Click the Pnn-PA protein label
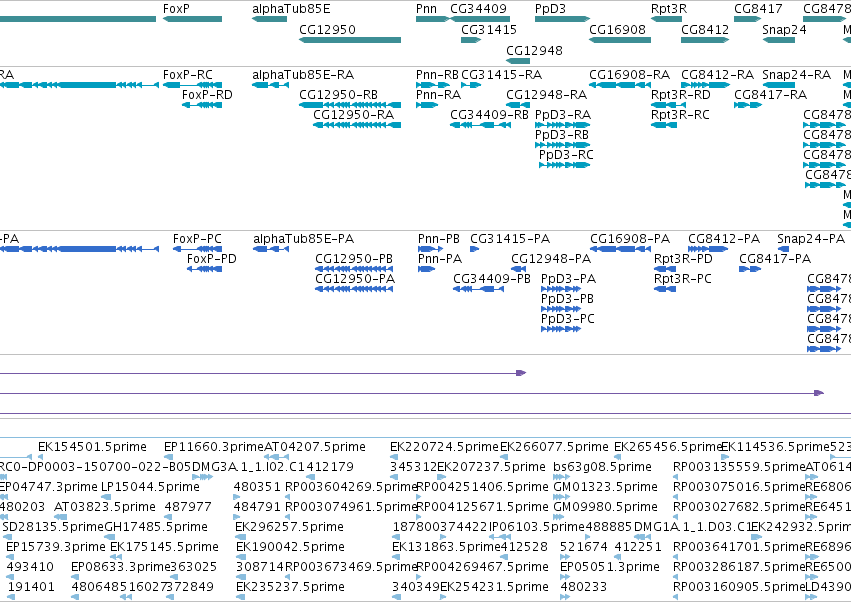The width and height of the screenshot is (851, 602). [440, 259]
